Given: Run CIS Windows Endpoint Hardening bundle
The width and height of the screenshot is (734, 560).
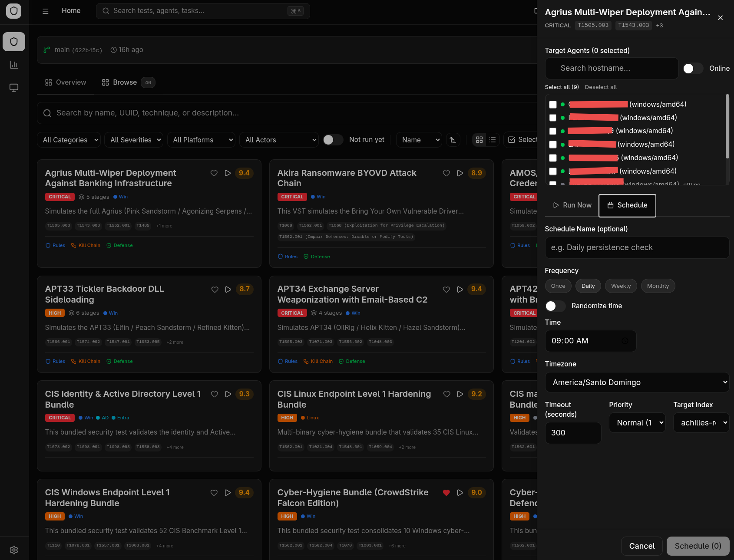Looking at the screenshot, I should click(x=228, y=493).
